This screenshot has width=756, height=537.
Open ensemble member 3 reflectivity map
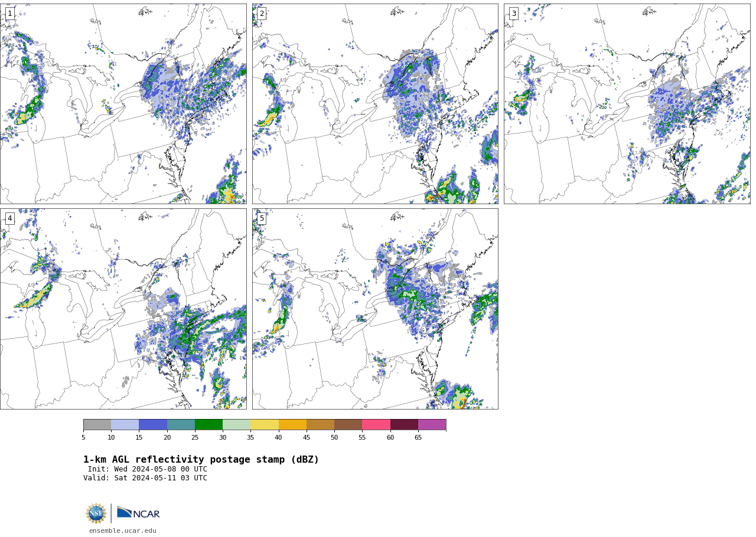click(627, 104)
